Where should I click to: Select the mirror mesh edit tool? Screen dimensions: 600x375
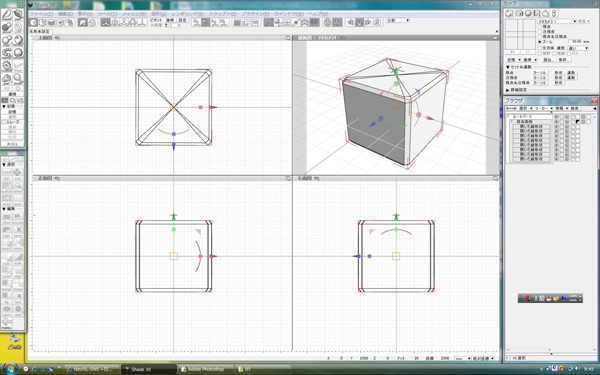[x=18, y=244]
